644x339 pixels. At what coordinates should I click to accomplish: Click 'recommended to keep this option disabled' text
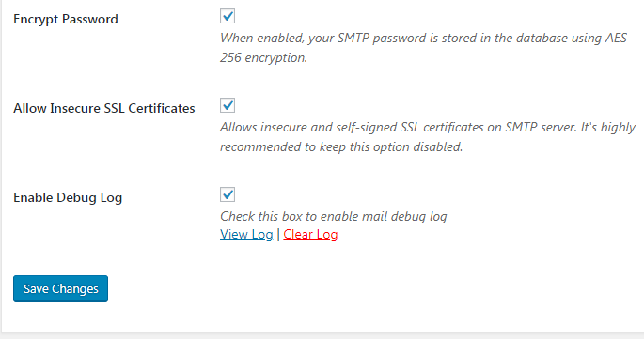341,146
